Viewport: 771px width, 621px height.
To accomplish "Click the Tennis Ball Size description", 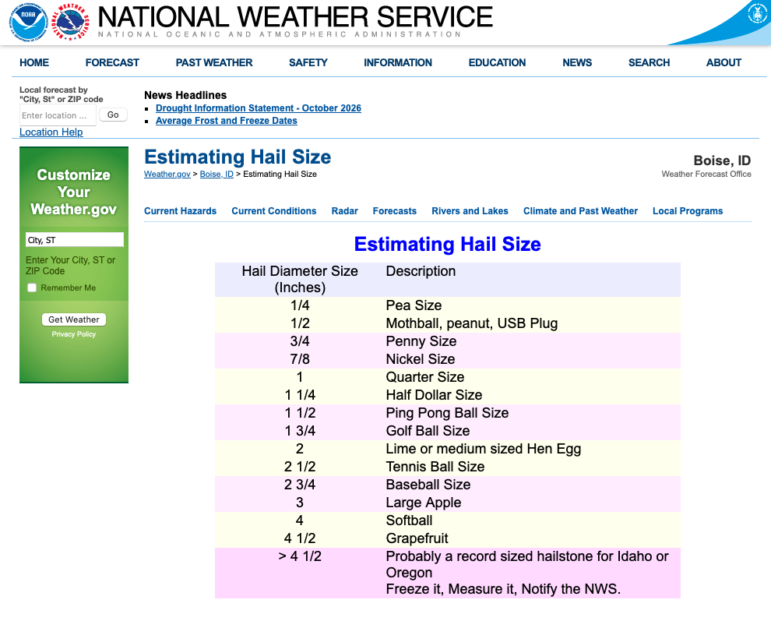I will (x=435, y=467).
